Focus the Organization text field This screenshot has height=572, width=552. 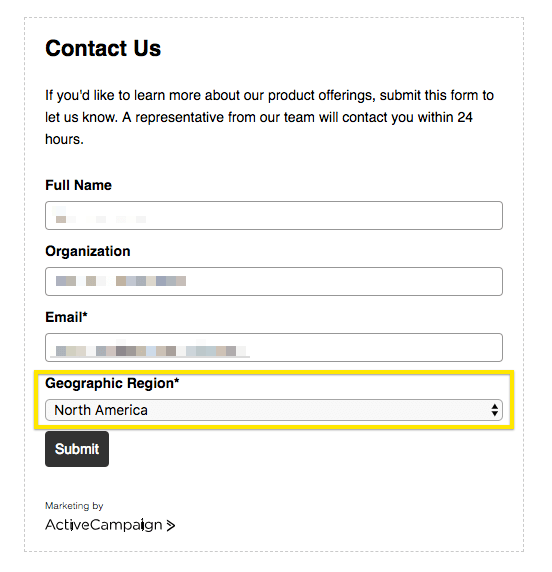[274, 281]
